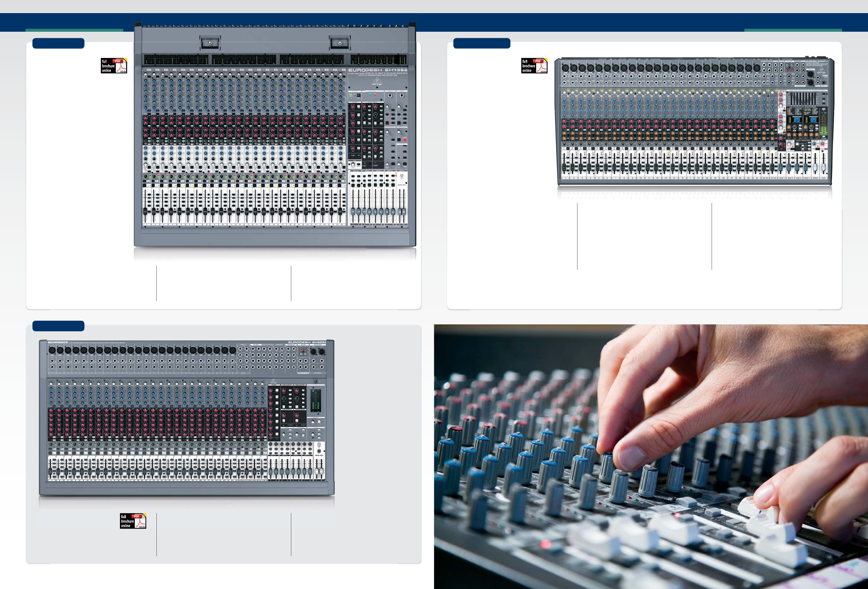The height and width of the screenshot is (589, 868).
Task: Select the blue title tab of top-right panel
Action: tap(482, 43)
